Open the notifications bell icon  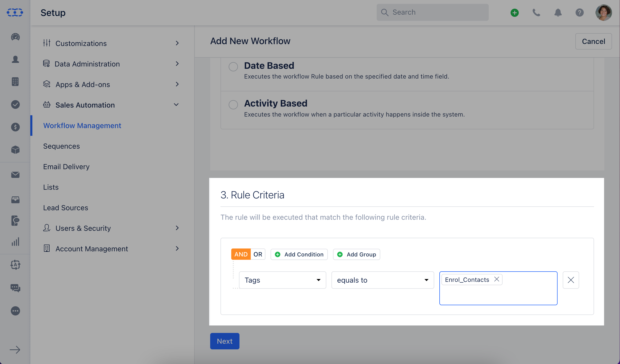(x=558, y=13)
